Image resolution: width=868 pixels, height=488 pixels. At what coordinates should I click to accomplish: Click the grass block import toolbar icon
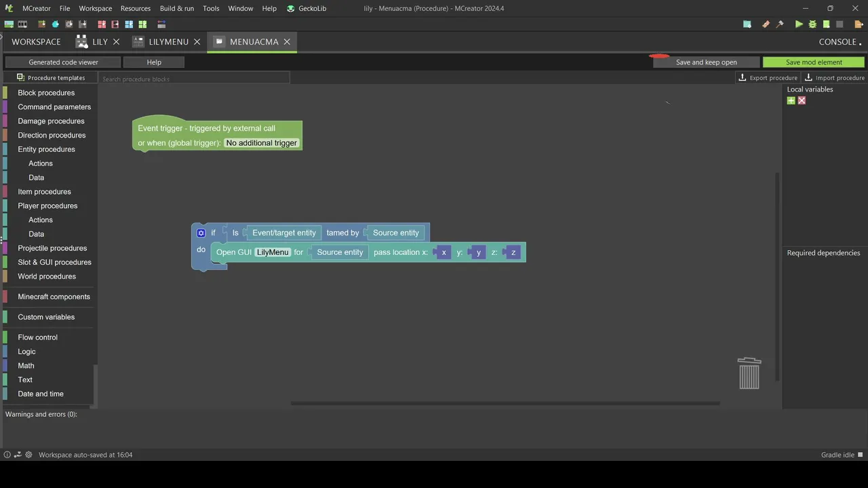tap(42, 24)
